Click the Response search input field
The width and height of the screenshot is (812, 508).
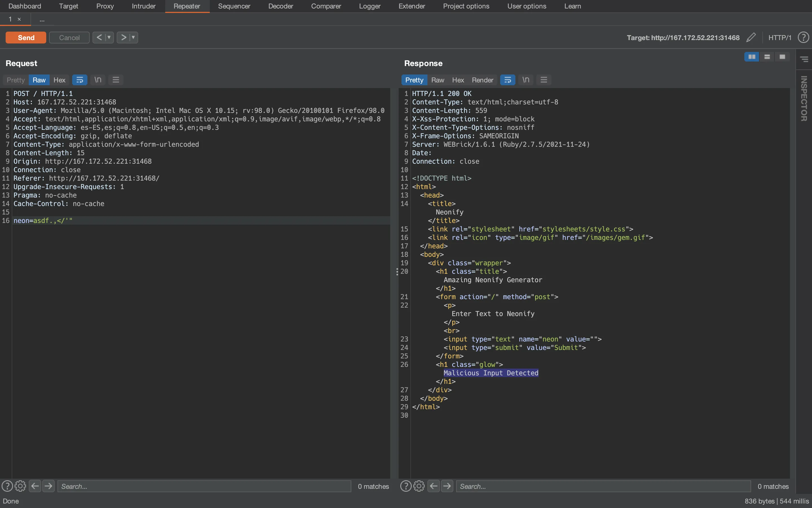(x=603, y=486)
